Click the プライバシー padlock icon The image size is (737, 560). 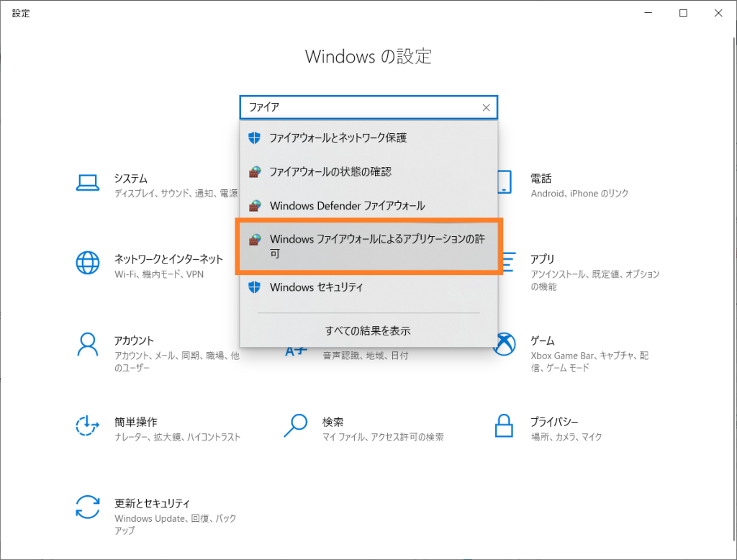click(504, 425)
